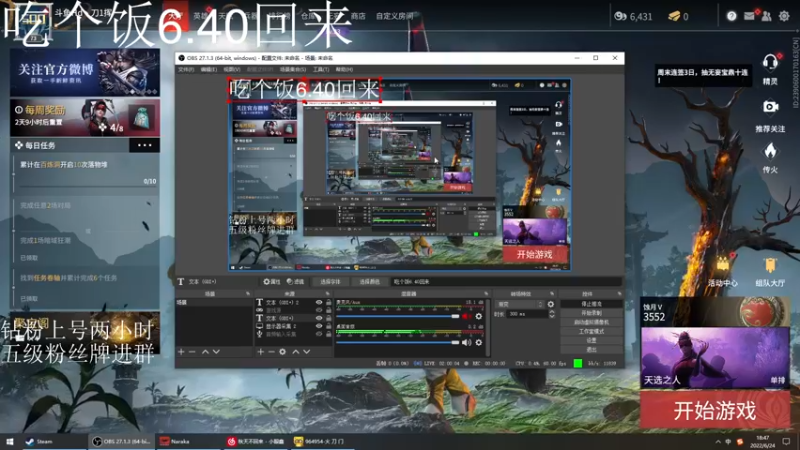Open 推荐关注 camera icon in game
The width and height of the screenshot is (800, 450).
click(770, 107)
